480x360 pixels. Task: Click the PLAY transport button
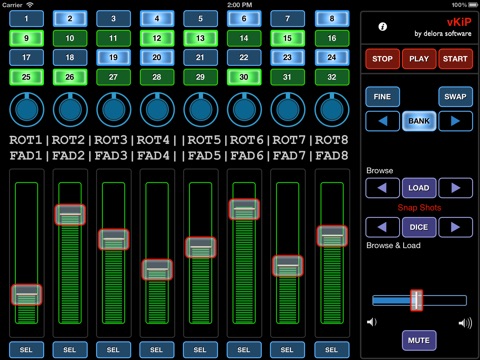[419, 59]
